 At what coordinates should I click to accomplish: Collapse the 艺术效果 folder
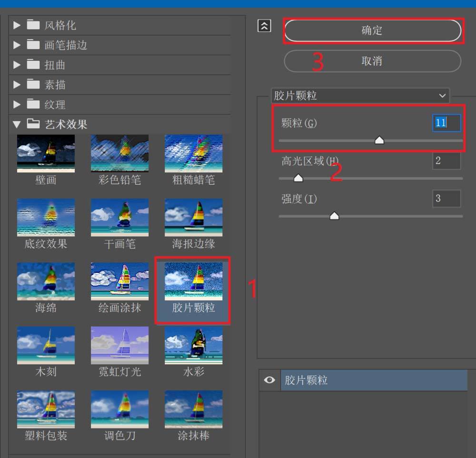point(17,125)
